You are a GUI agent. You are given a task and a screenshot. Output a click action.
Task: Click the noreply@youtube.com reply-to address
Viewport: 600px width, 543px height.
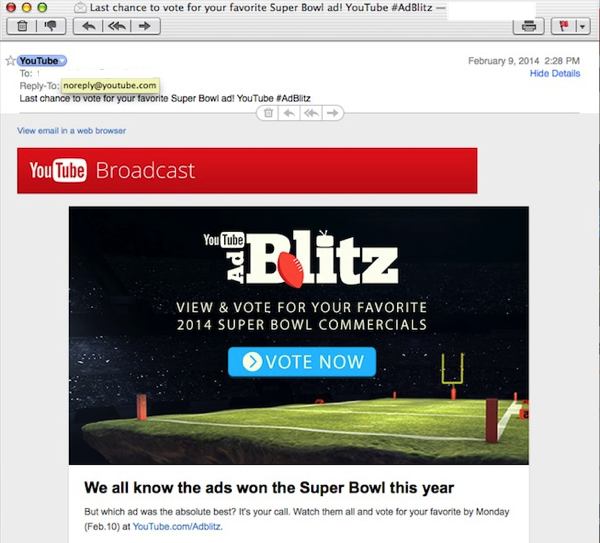110,85
